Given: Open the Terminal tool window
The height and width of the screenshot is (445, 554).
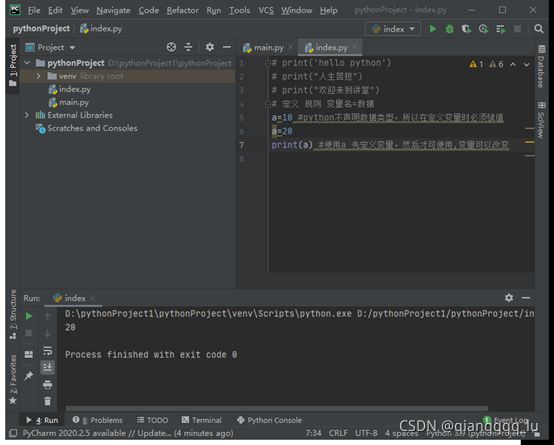Looking at the screenshot, I should click(x=201, y=420).
